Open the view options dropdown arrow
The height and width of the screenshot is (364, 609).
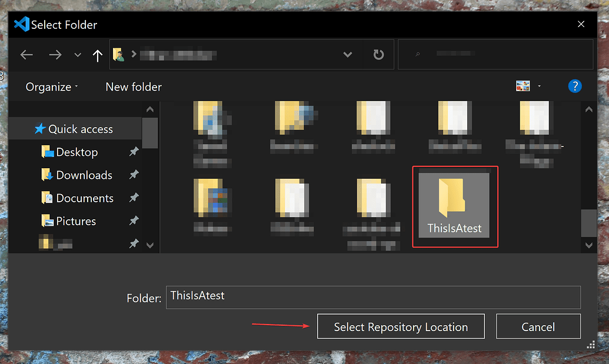[x=539, y=86]
